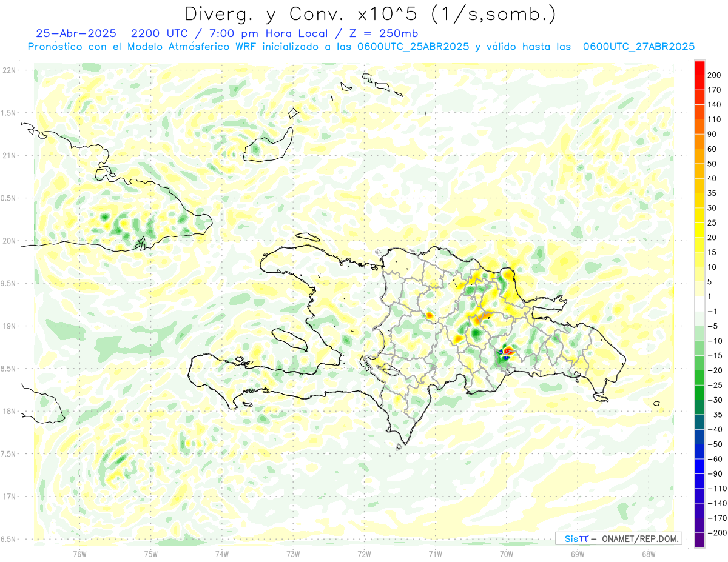Image resolution: width=728 pixels, height=562 pixels.
Task: Click the '-110' value on the color scale
Action: (716, 489)
